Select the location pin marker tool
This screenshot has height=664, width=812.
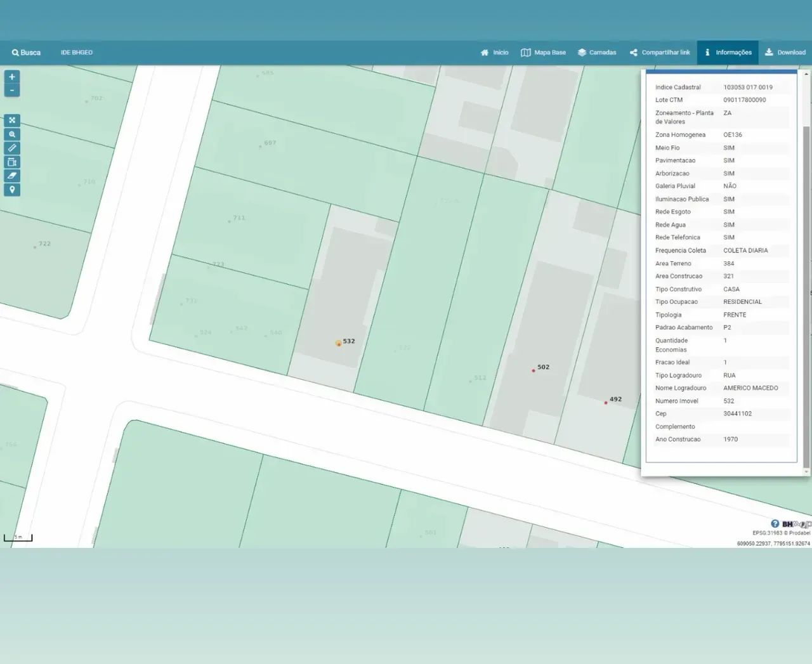click(12, 190)
